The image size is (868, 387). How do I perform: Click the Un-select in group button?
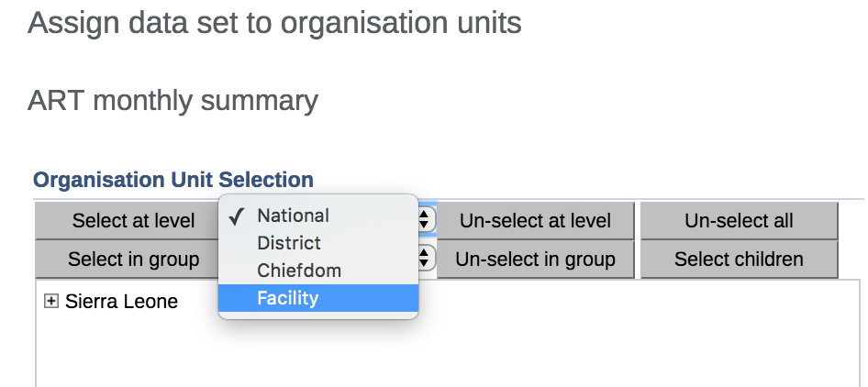(x=535, y=260)
